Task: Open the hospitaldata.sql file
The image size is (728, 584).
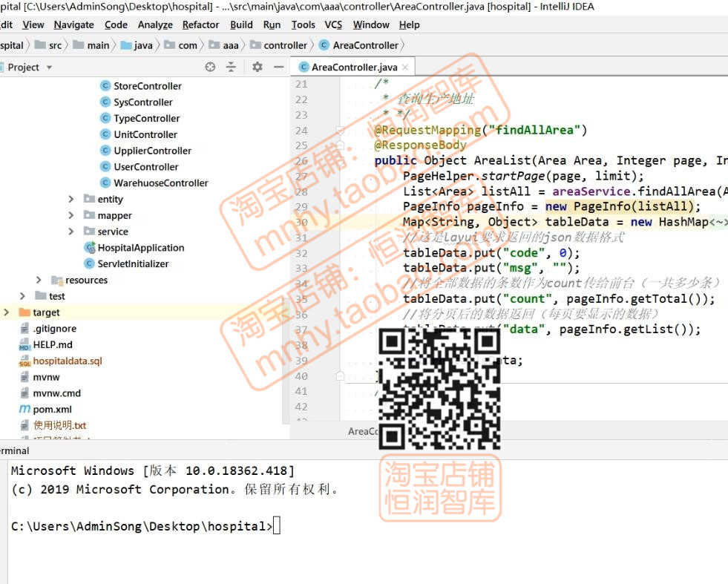Action: [66, 361]
